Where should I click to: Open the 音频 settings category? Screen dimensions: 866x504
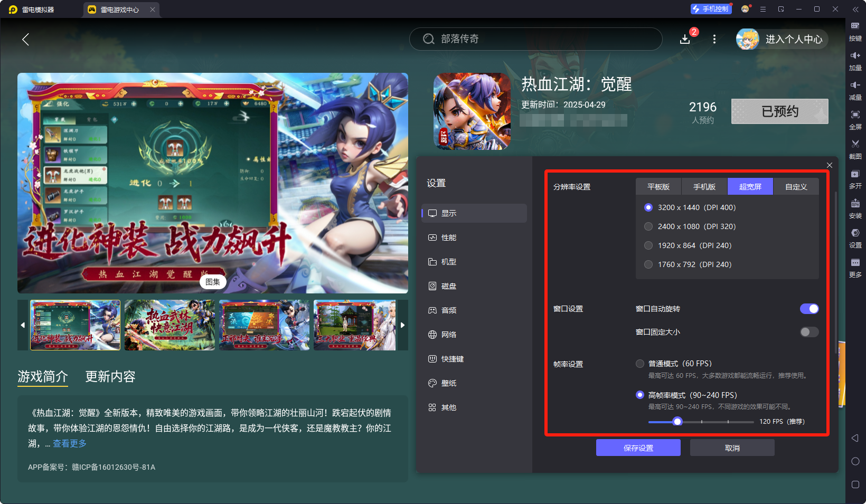pos(474,310)
